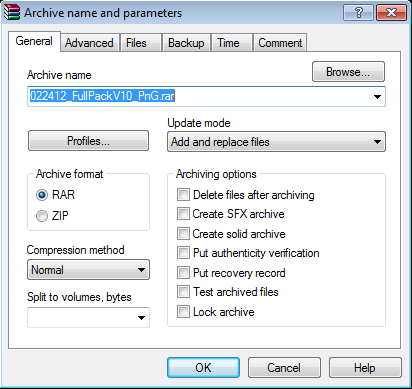Click the Cancel button
Image resolution: width=412 pixels, height=389 pixels.
pos(284,368)
